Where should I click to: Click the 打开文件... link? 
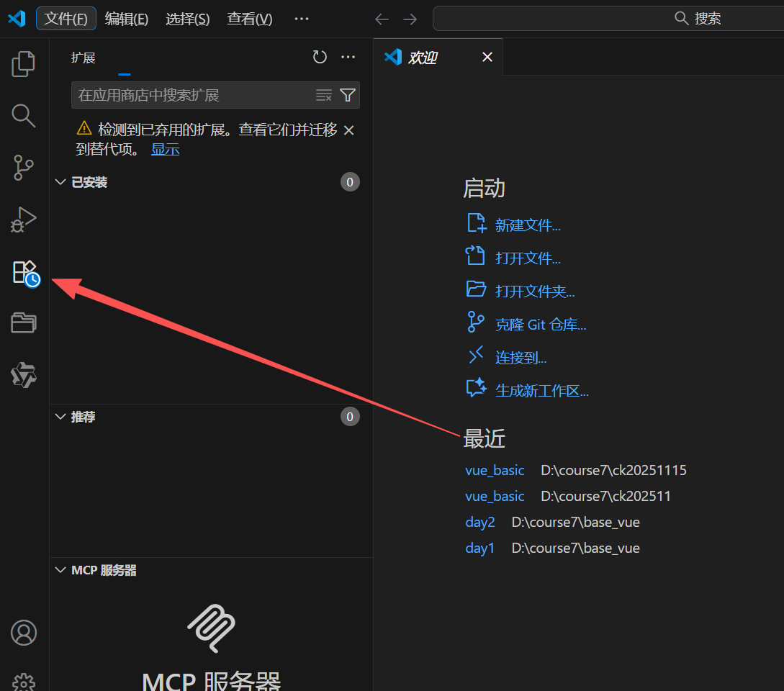tap(528, 258)
